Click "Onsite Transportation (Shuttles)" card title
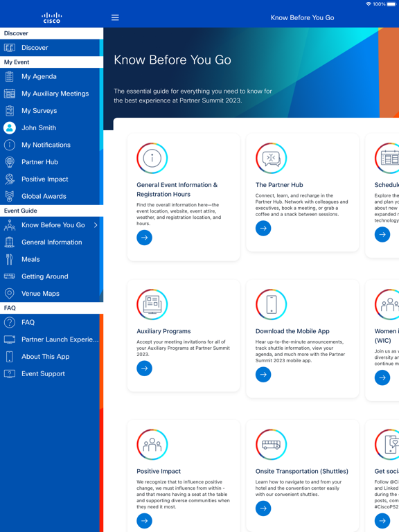Image resolution: width=399 pixels, height=532 pixels. click(x=302, y=471)
